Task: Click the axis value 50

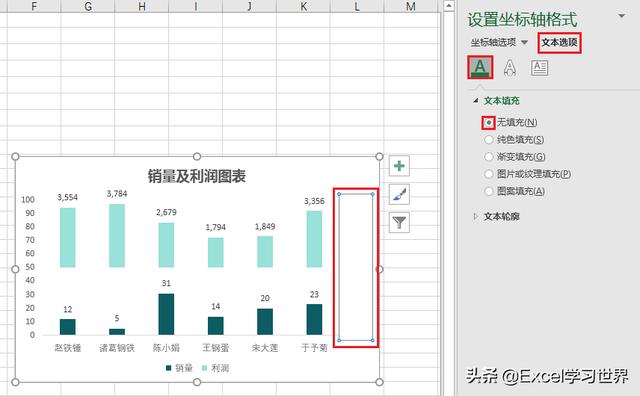Action: pyautogui.click(x=30, y=267)
